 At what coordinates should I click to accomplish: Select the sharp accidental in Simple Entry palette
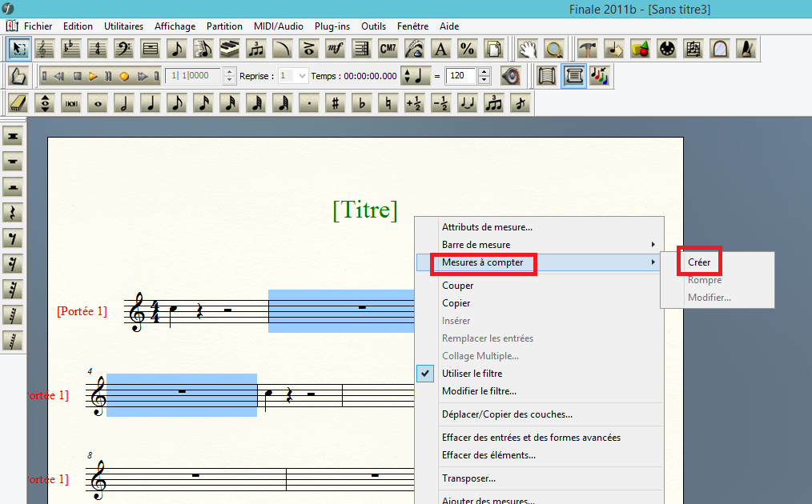pos(336,103)
